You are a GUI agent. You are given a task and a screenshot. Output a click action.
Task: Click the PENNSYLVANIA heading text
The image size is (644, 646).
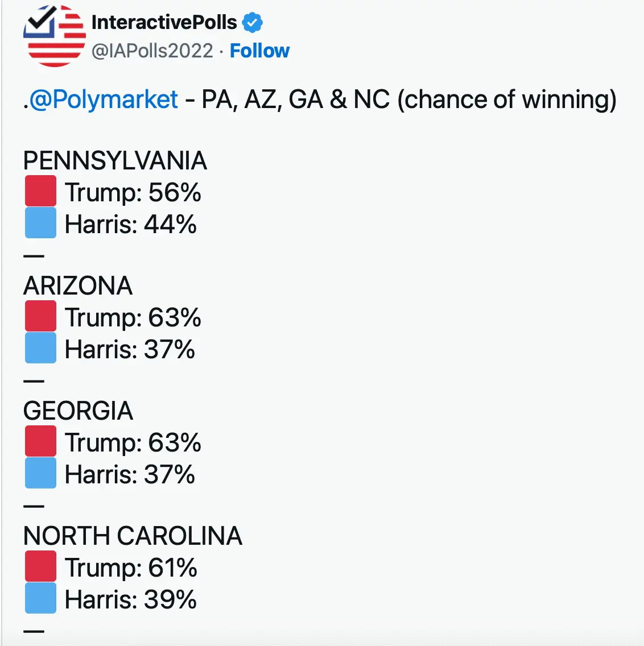115,161
